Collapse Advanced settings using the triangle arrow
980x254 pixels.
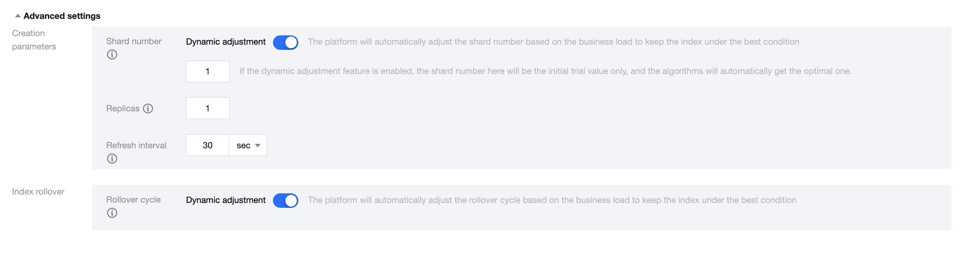point(18,16)
